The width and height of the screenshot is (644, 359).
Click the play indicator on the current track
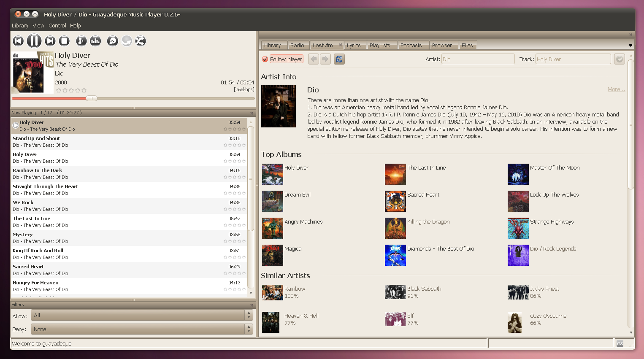tap(16, 125)
